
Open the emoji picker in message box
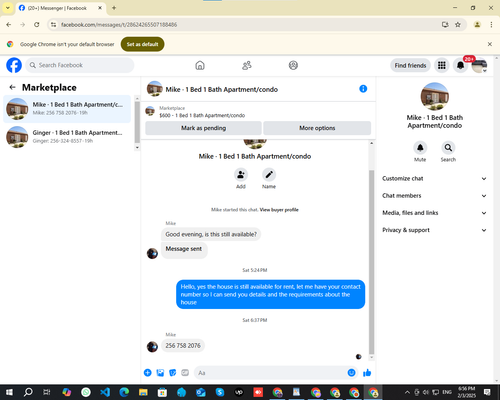[x=351, y=373]
